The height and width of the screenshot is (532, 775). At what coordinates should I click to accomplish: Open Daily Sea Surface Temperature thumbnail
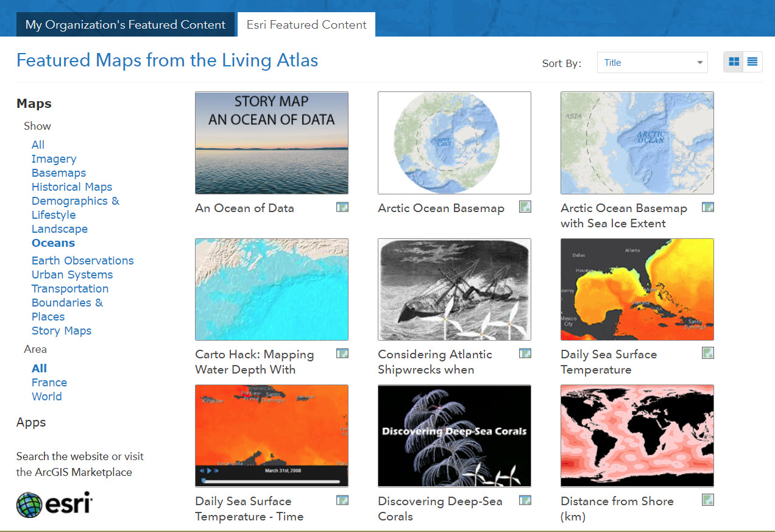(637, 289)
